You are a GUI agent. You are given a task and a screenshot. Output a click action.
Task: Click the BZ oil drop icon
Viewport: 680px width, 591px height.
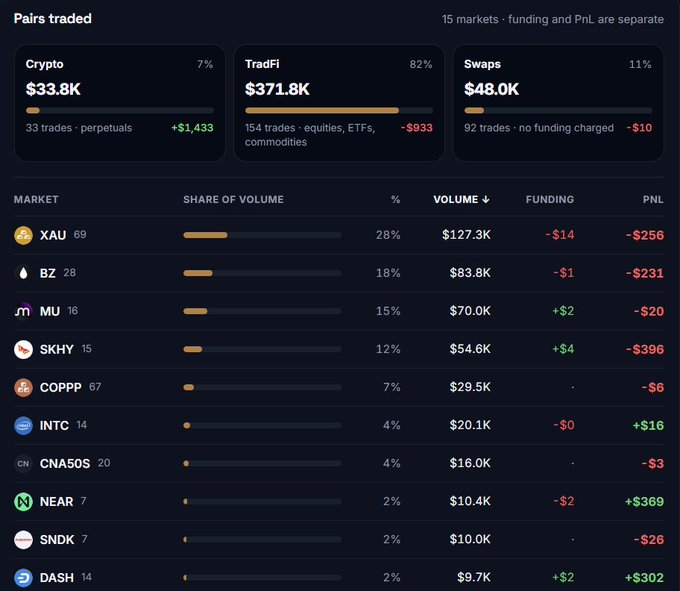[x=23, y=273]
